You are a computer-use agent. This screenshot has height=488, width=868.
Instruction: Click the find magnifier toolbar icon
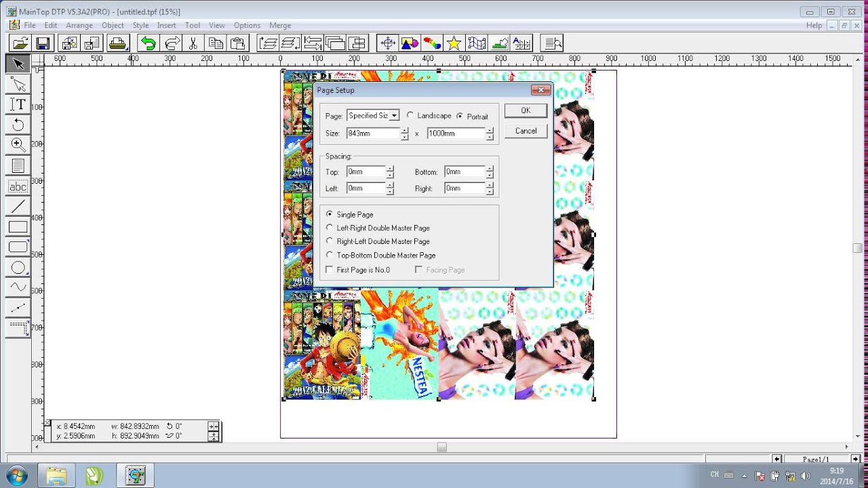click(553, 43)
